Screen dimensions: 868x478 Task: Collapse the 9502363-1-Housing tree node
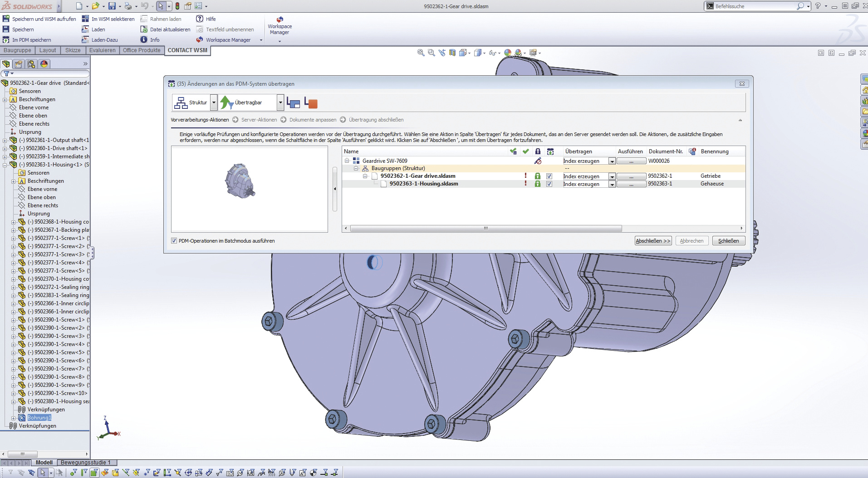[5, 165]
